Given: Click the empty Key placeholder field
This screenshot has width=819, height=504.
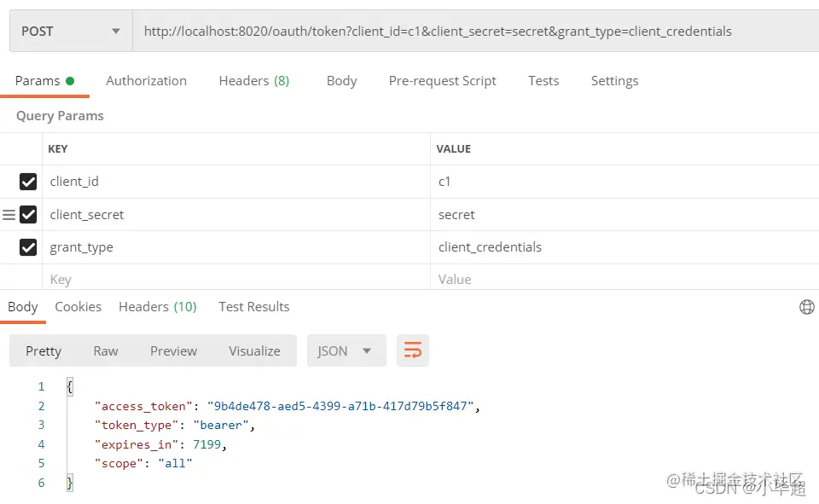Looking at the screenshot, I should click(x=236, y=280).
